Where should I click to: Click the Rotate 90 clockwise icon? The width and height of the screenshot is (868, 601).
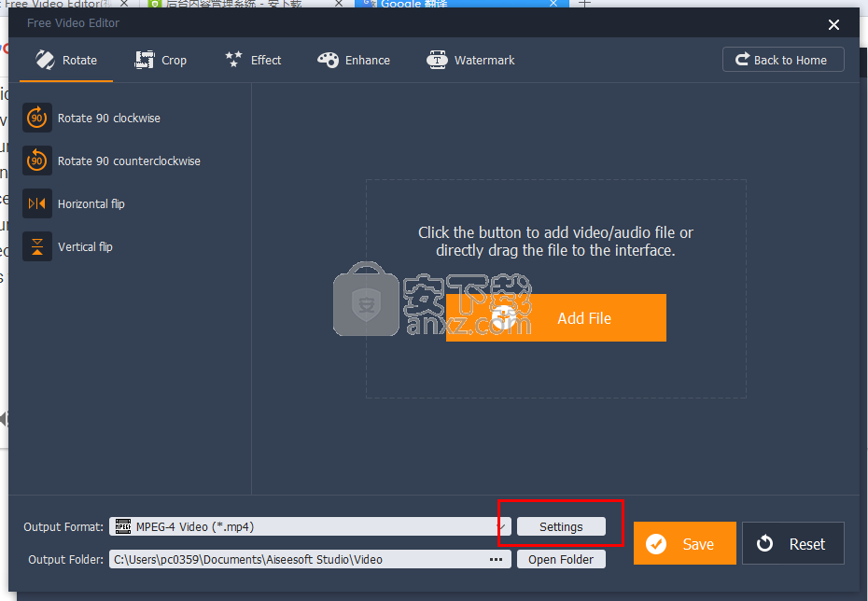37,118
